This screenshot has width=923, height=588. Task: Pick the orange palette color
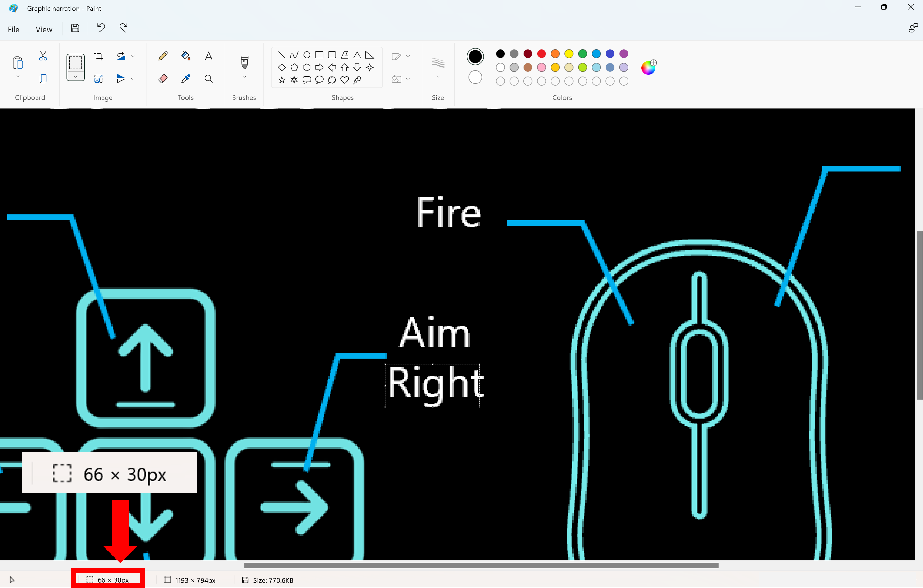[555, 54]
